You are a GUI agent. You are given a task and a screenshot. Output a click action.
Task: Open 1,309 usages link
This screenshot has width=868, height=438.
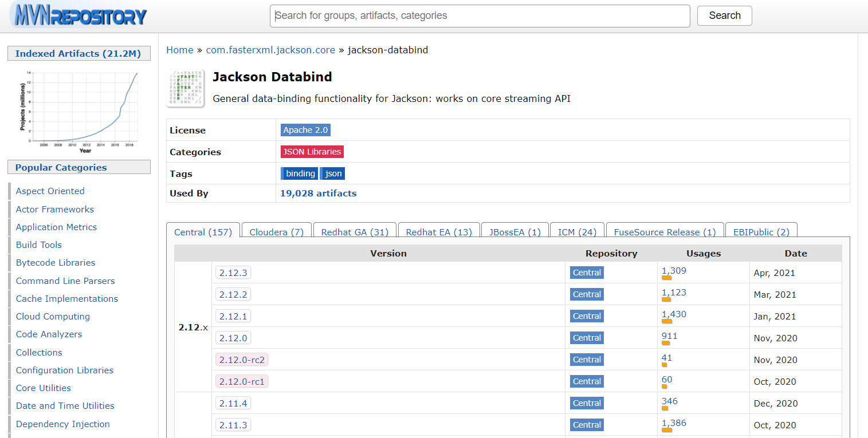coord(674,271)
